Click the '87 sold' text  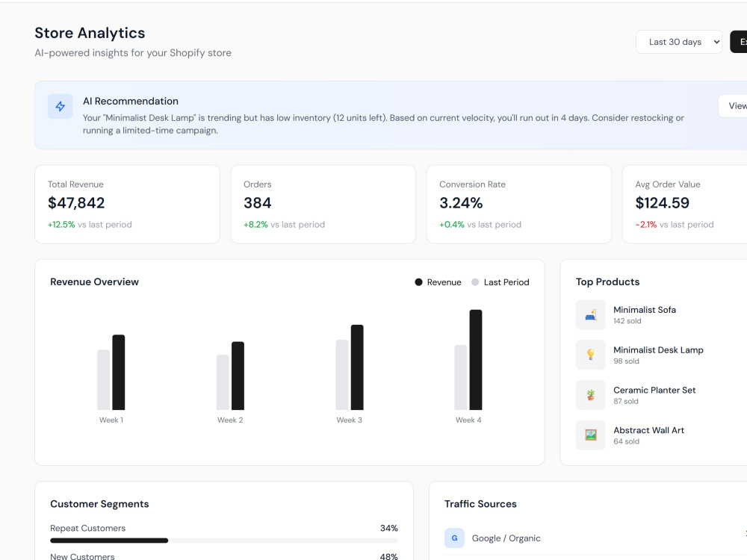626,401
